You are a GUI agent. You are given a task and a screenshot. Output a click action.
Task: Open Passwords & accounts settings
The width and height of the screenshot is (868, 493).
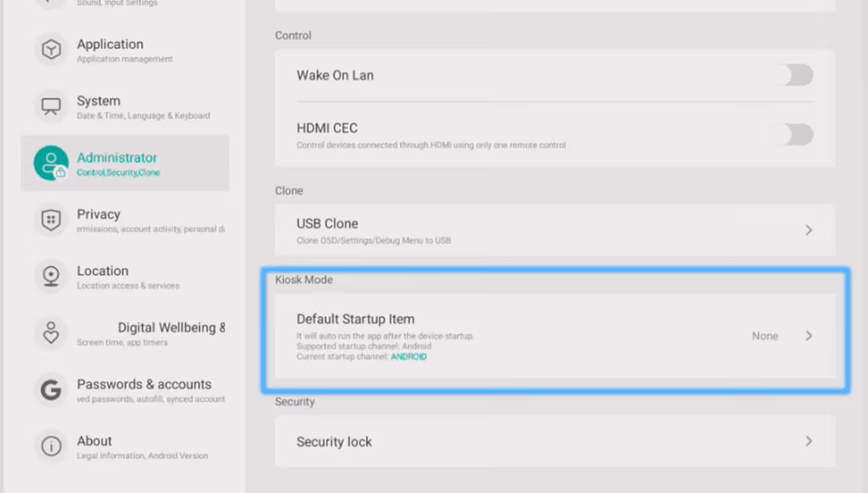(125, 390)
